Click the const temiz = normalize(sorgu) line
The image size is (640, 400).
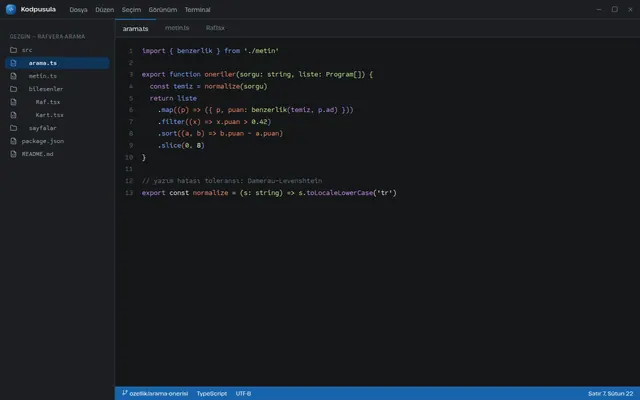coord(208,87)
